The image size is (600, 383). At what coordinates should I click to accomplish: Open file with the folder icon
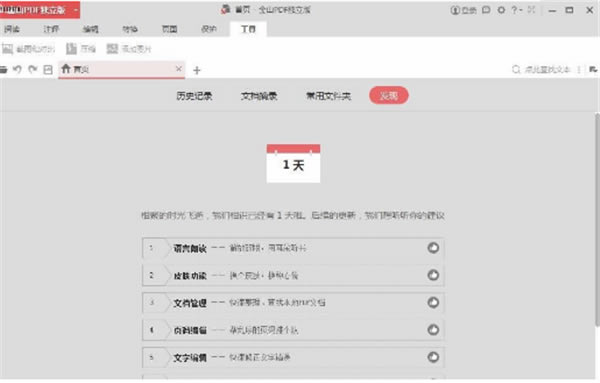click(3, 69)
